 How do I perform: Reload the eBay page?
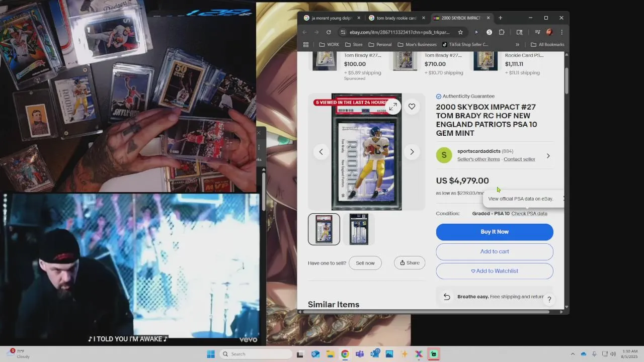pos(329,32)
